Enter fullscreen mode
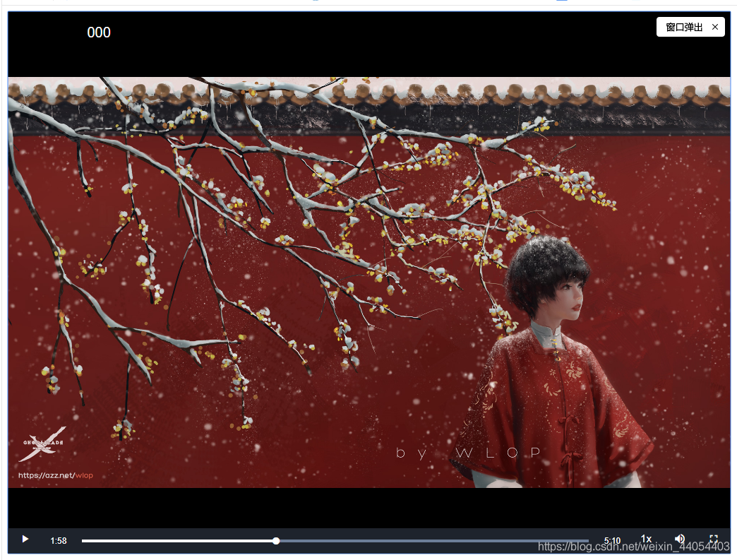Viewport: 737px width, 560px height. tap(714, 539)
